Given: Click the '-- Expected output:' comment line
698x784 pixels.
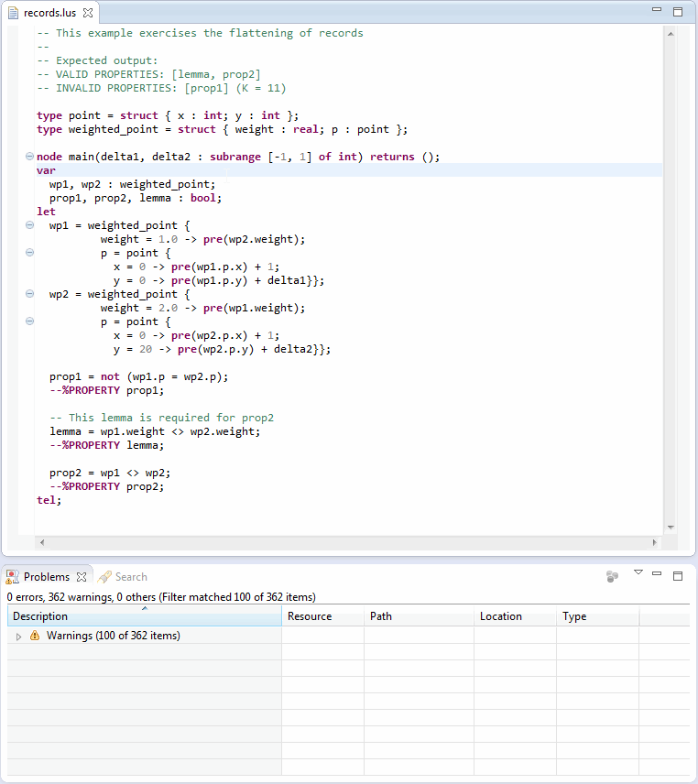Looking at the screenshot, I should click(x=97, y=60).
